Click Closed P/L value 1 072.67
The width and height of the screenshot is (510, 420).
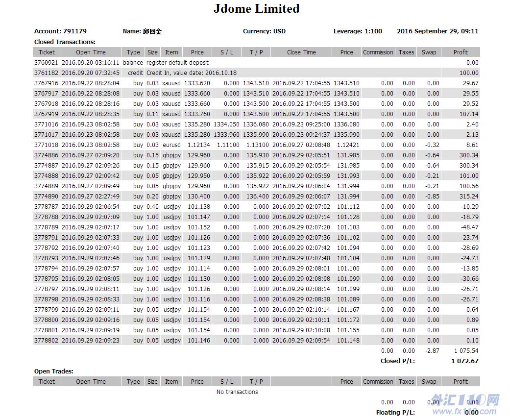pos(465,361)
